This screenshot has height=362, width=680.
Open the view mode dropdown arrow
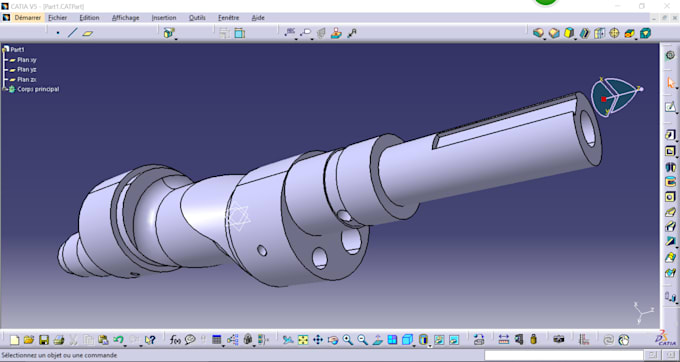[430, 346]
